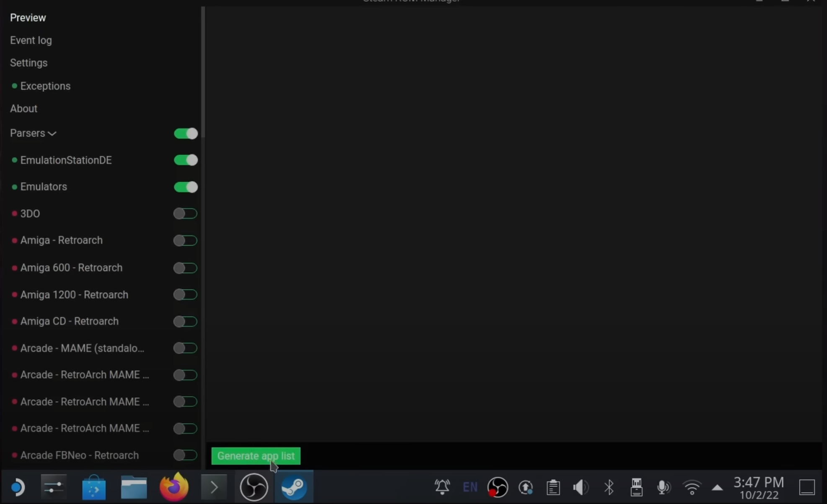
Task: Click the sidebar vertical scrollbar
Action: [203, 72]
